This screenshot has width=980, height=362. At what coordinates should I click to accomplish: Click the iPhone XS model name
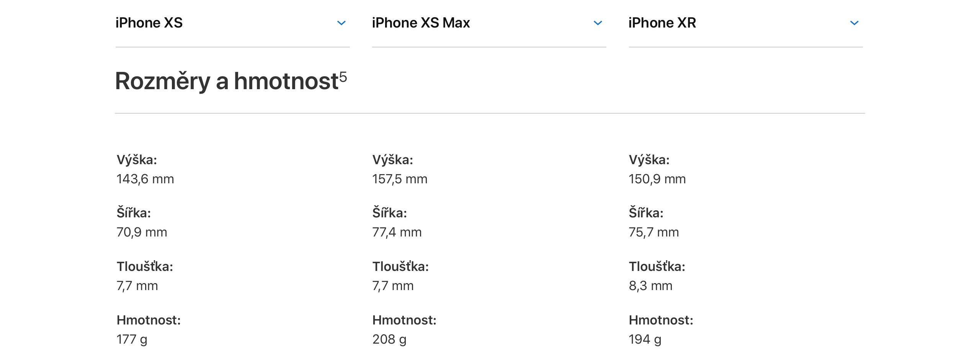tap(149, 23)
